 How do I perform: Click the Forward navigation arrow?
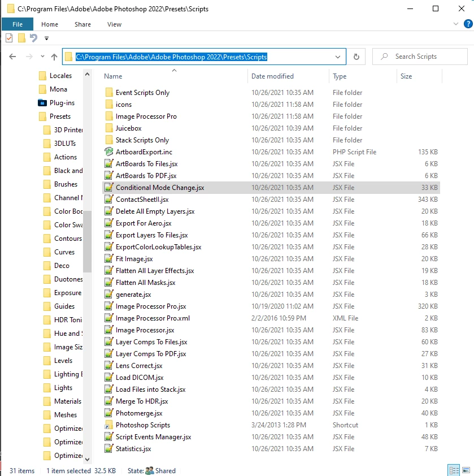[29, 57]
